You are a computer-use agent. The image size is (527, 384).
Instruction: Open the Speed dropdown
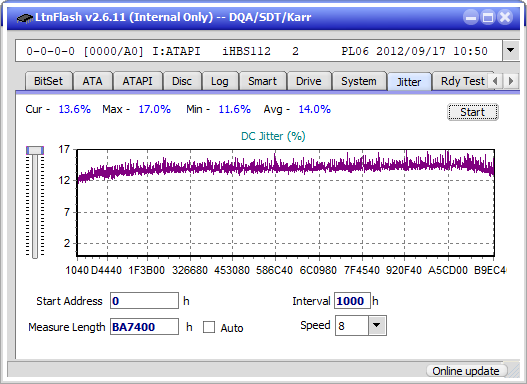pyautogui.click(x=377, y=326)
